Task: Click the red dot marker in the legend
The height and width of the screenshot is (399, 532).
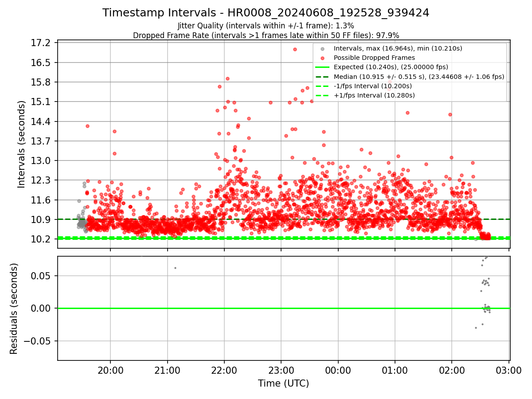Action: point(322,58)
